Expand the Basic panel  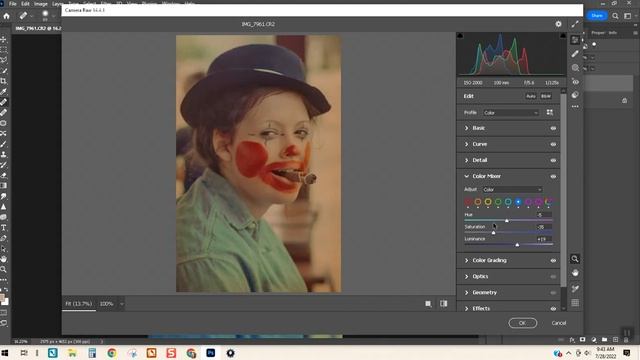coord(467,128)
